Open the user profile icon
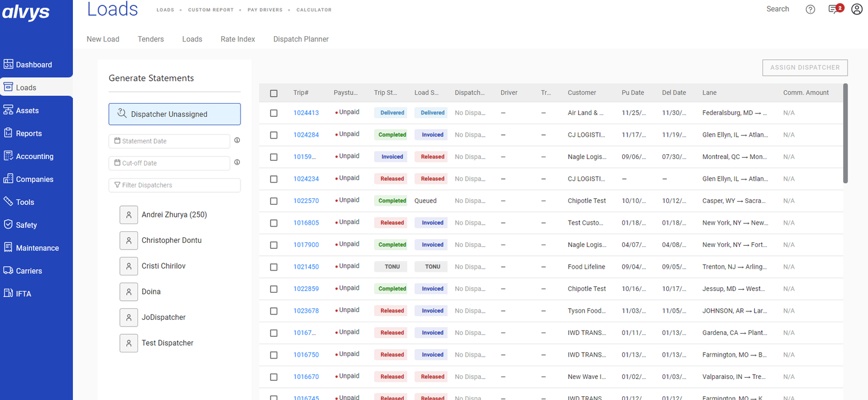Viewport: 868px width, 400px height. [857, 9]
